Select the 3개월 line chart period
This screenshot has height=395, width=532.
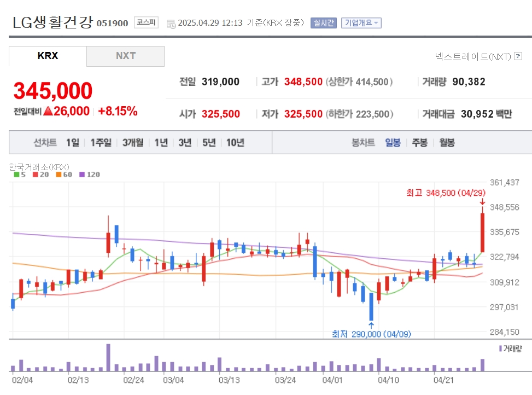click(x=133, y=143)
